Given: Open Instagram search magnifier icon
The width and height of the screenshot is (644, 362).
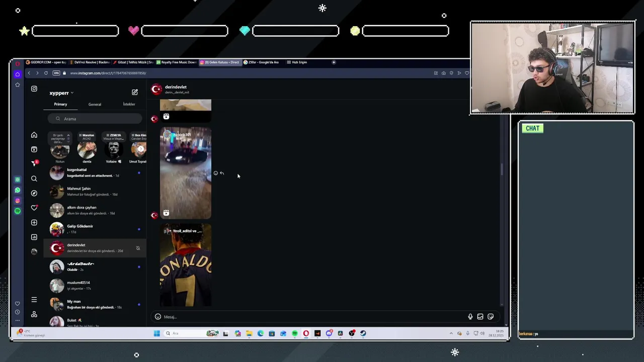Looking at the screenshot, I should click(34, 178).
